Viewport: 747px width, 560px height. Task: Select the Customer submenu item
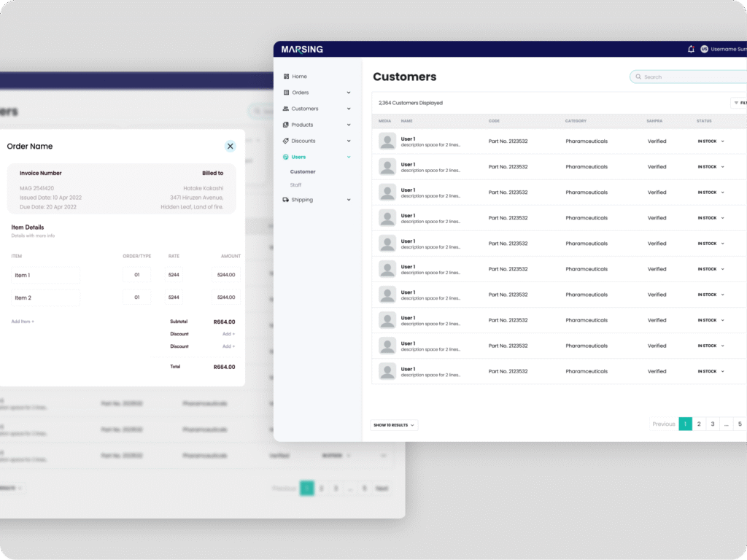[303, 172]
